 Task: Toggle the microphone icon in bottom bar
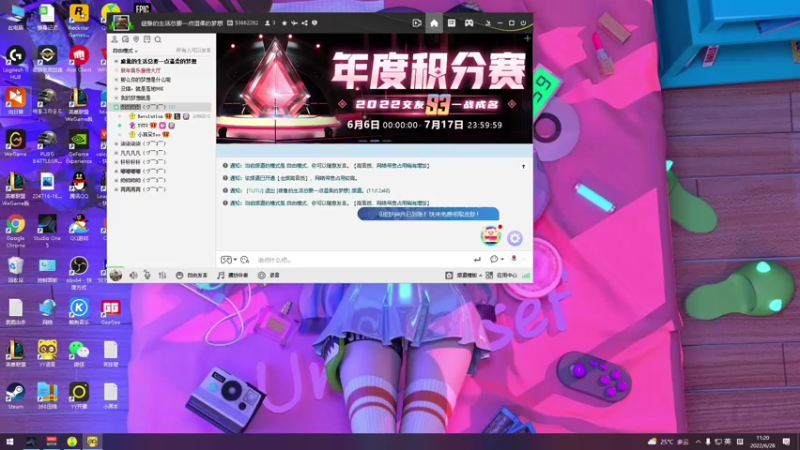click(x=147, y=275)
